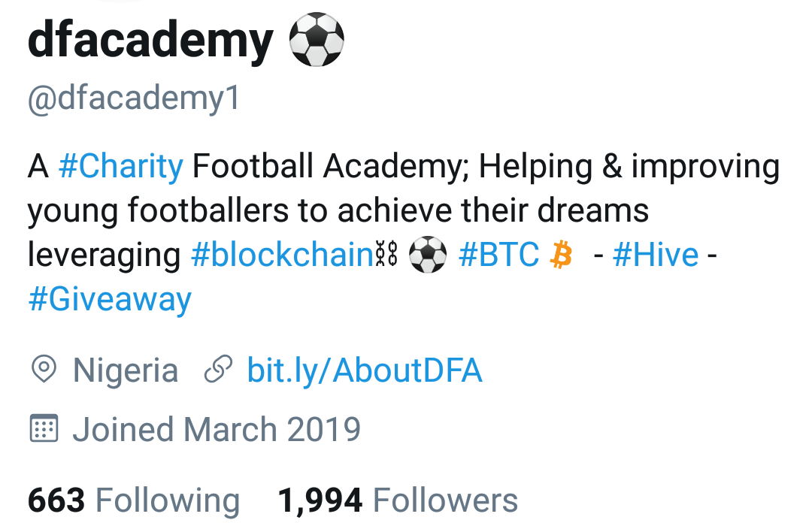This screenshot has width=812, height=532.
Task: Open the #Giveaway hashtag
Action: click(x=110, y=300)
